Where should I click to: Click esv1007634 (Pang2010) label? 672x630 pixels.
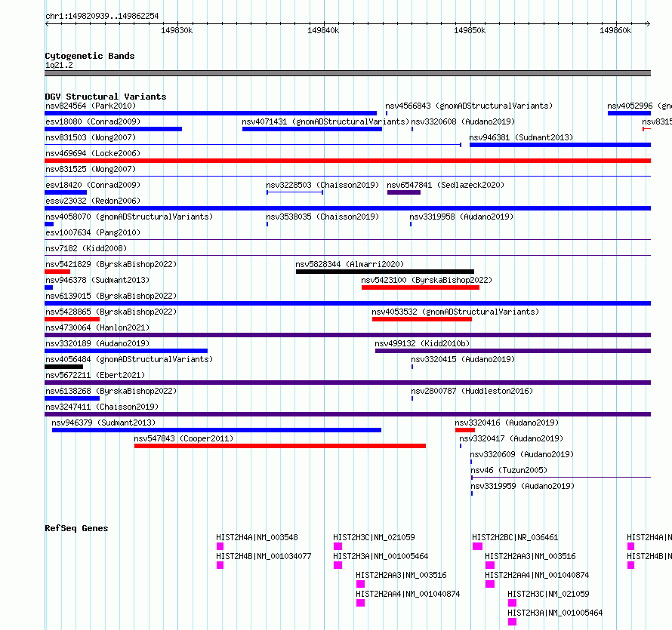point(93,232)
